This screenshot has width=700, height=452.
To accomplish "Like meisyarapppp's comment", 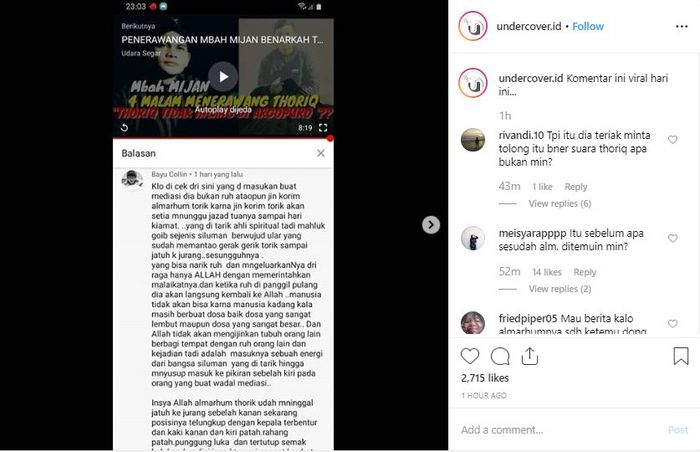I will click(x=672, y=239).
